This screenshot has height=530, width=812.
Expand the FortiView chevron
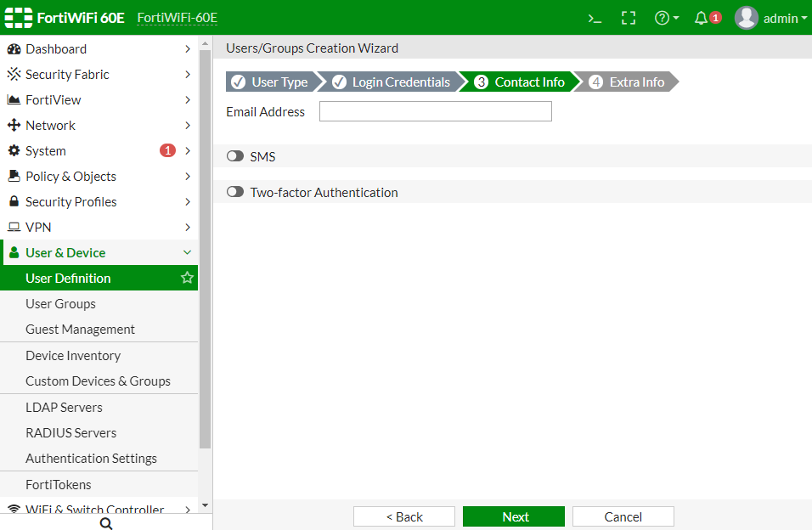coord(188,100)
